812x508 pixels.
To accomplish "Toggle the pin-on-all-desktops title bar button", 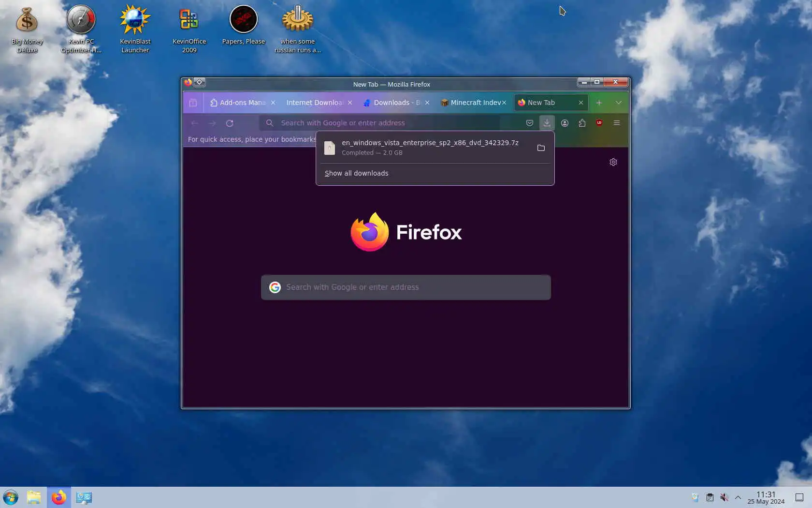I will click(199, 82).
